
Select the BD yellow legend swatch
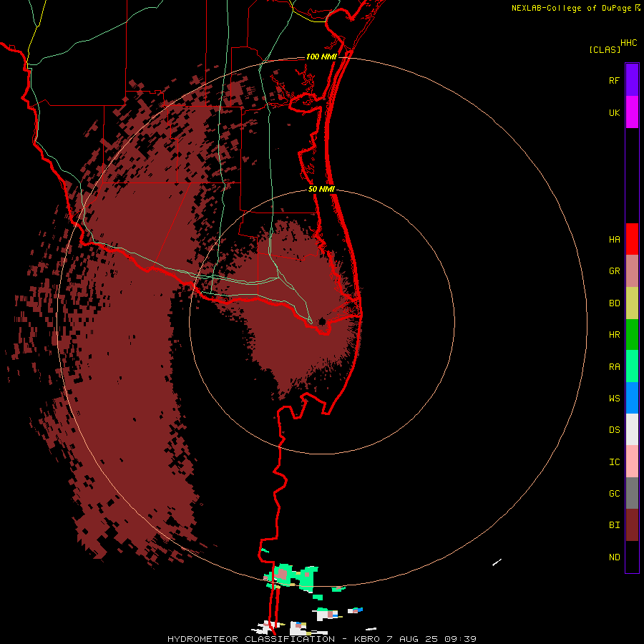point(632,303)
